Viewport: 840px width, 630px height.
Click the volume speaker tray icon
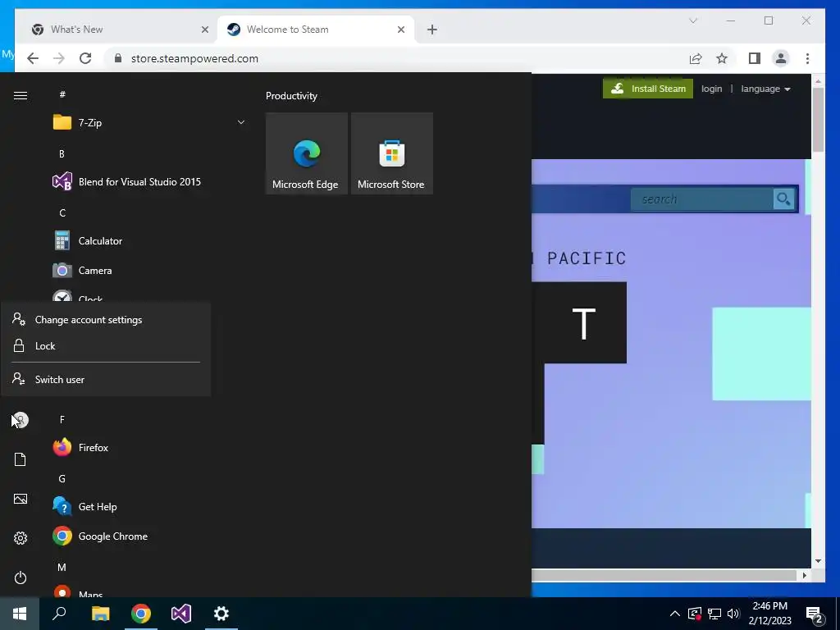[733, 614]
